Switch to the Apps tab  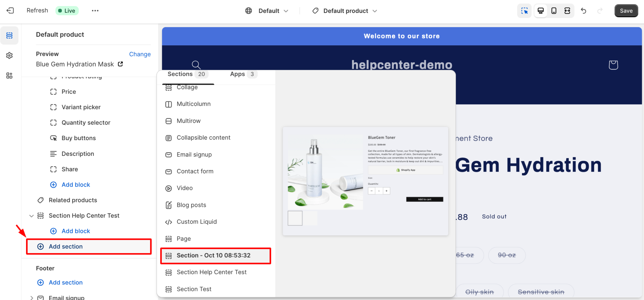[x=237, y=74]
